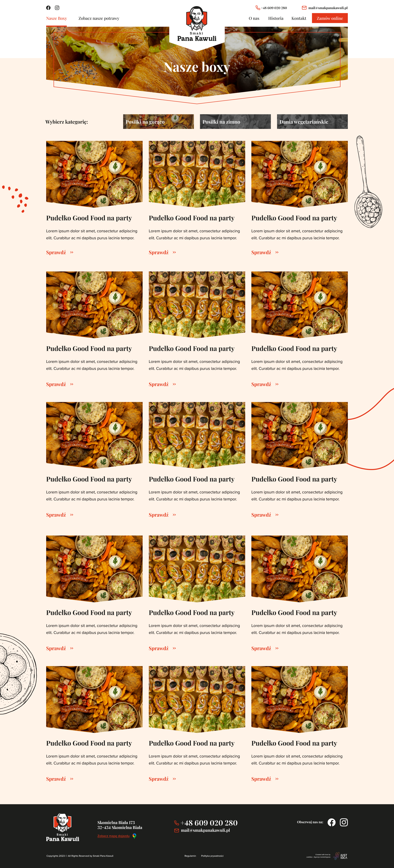Open the Nasze Boxy menu item
The height and width of the screenshot is (868, 394).
57,18
